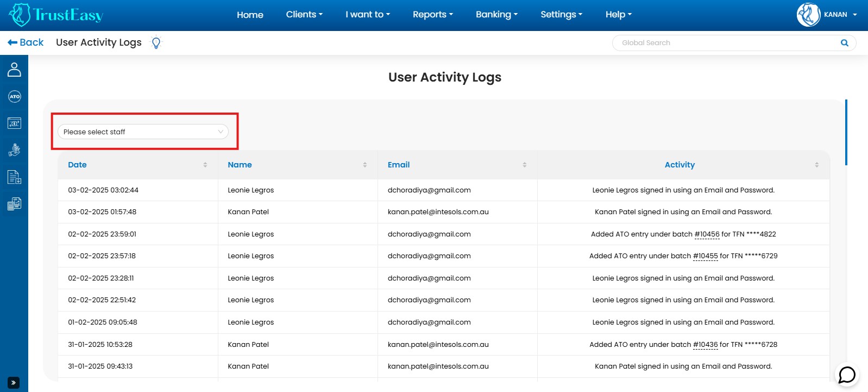Go Back to the previous page

26,42
